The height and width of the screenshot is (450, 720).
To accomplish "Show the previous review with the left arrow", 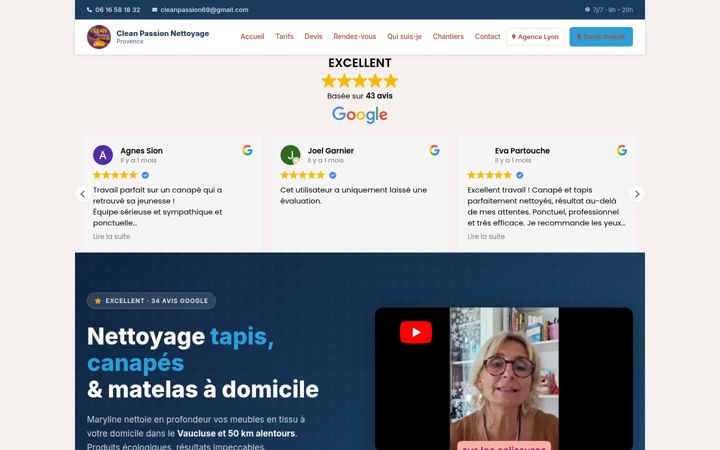I will pyautogui.click(x=83, y=194).
